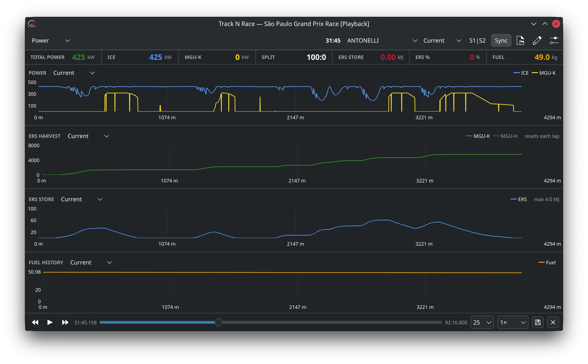This screenshot has height=364, width=588.
Task: Open the sliders settings icon
Action: coord(554,40)
